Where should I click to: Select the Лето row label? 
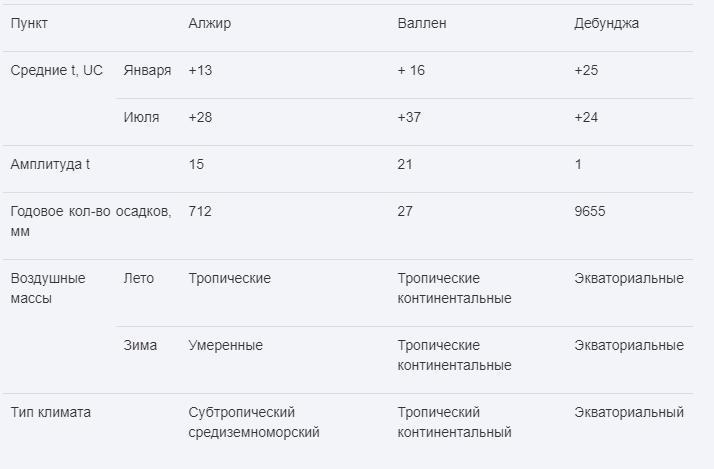pyautogui.click(x=139, y=279)
